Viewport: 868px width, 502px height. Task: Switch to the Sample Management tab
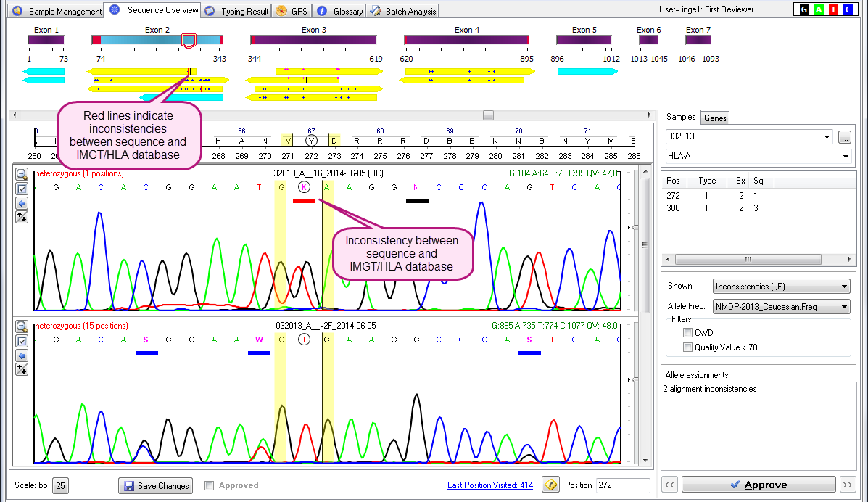[57, 11]
